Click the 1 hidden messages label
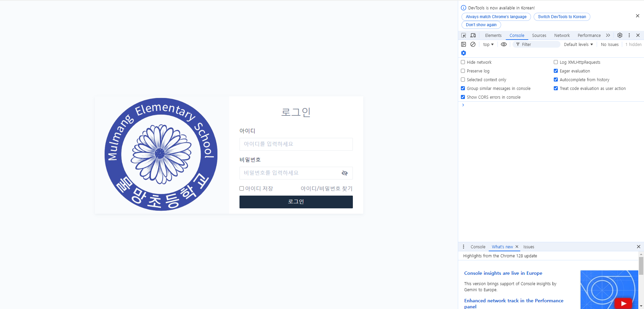Image resolution: width=644 pixels, height=309 pixels. pos(633,44)
